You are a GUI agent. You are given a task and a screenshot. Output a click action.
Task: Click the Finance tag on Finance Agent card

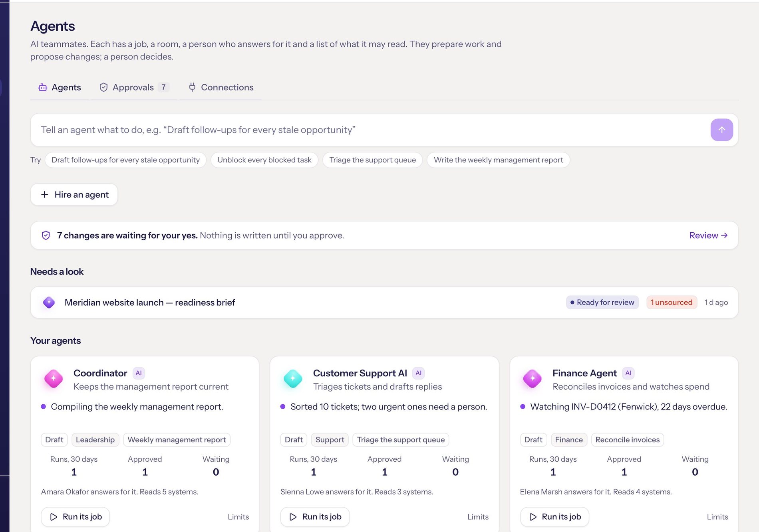point(569,440)
